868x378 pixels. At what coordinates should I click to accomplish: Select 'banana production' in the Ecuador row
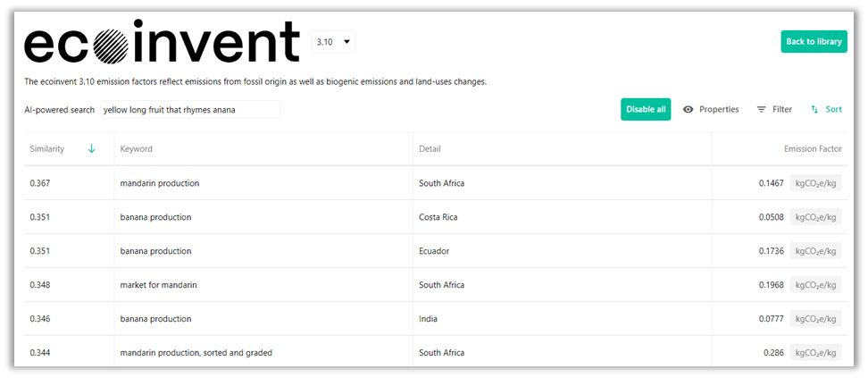tap(155, 251)
